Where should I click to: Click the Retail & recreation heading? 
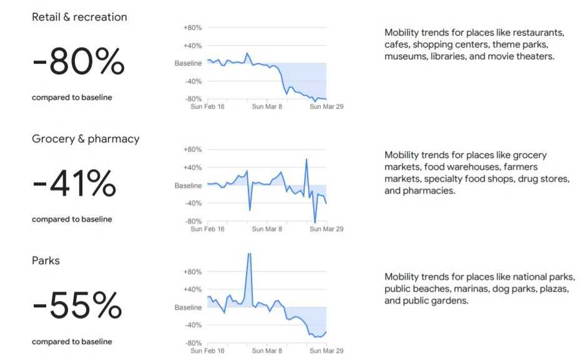[79, 17]
